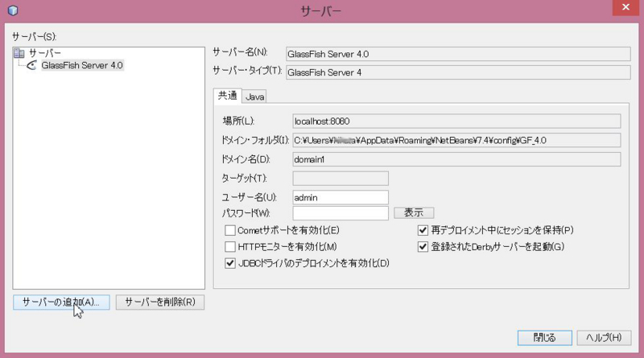Viewport: 644px width, 358px height.
Task: Click the GlassFish fish icon in tree
Action: pos(31,65)
